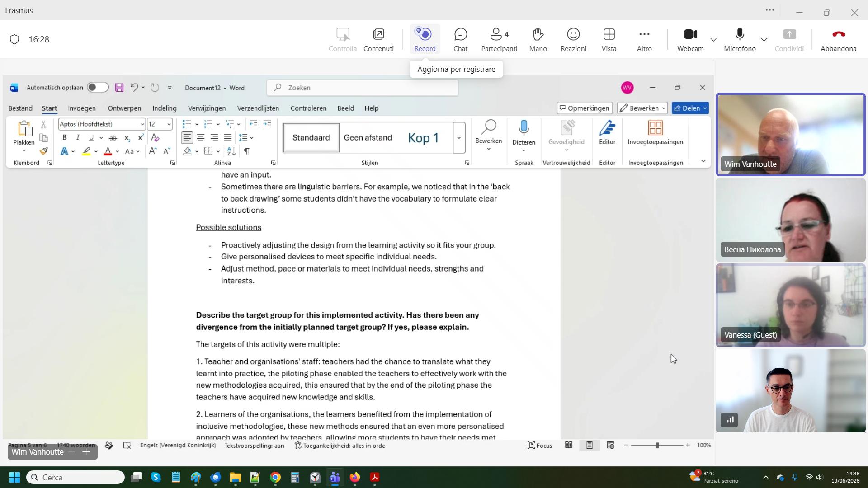Leave the call with Abbandona
The image size is (868, 488).
tap(838, 40)
